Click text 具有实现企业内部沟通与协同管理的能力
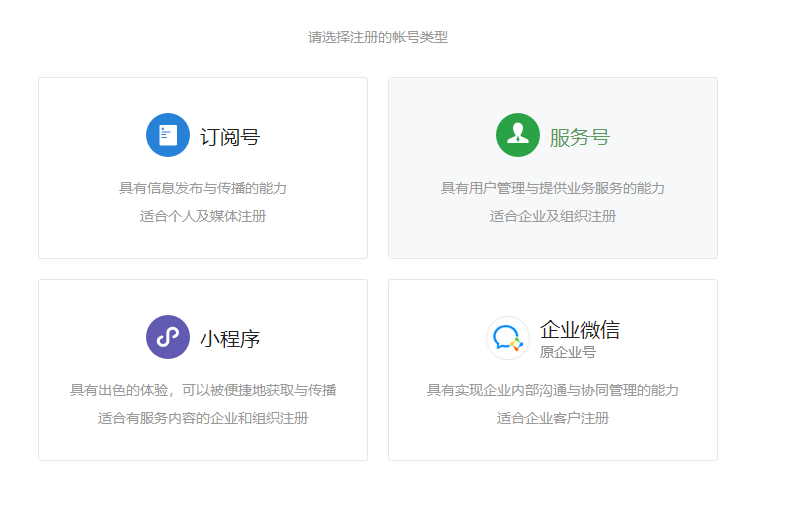The height and width of the screenshot is (506, 789). [x=553, y=390]
